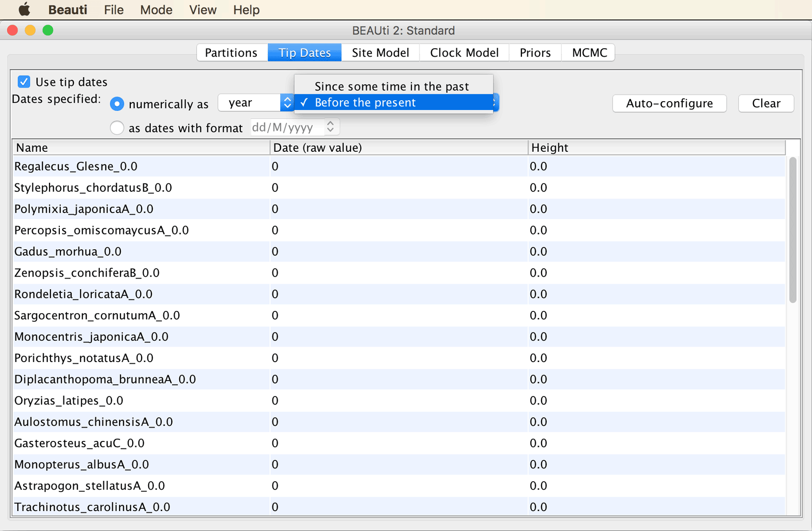Select row Gasterosteus_acuC_0.0

(x=399, y=443)
